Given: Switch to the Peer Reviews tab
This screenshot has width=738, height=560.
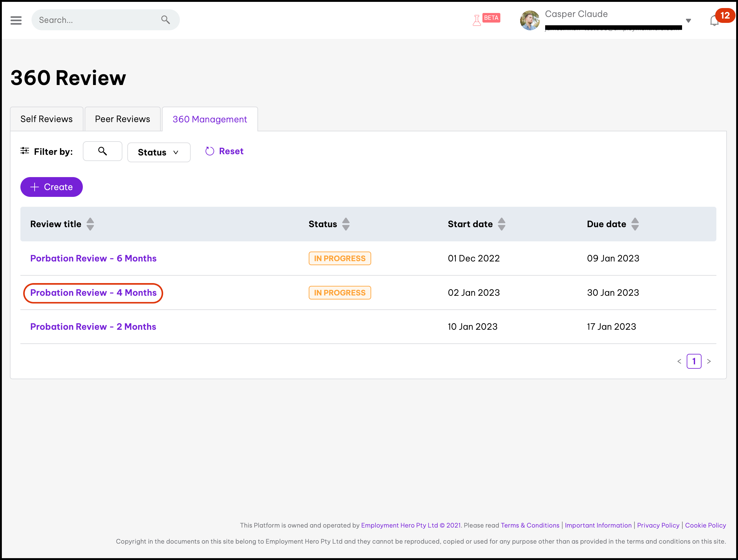Looking at the screenshot, I should 122,119.
